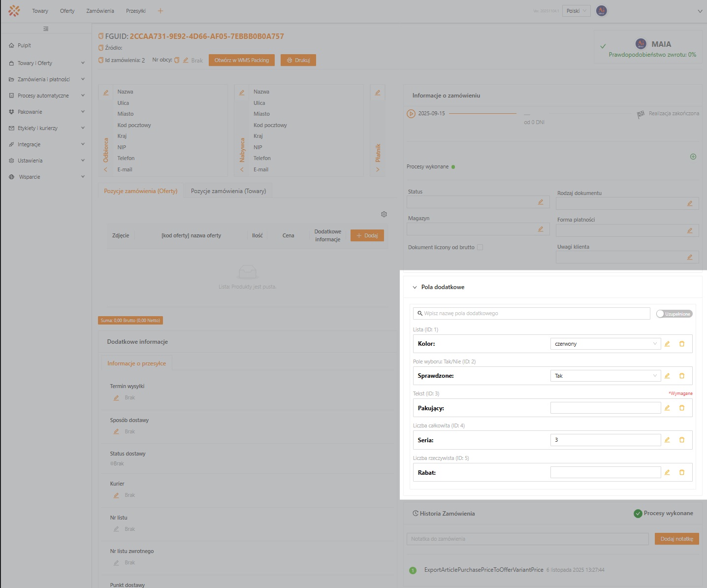Collapse the Pola dodatkowe section
Viewport: 707px width, 588px height.
415,287
